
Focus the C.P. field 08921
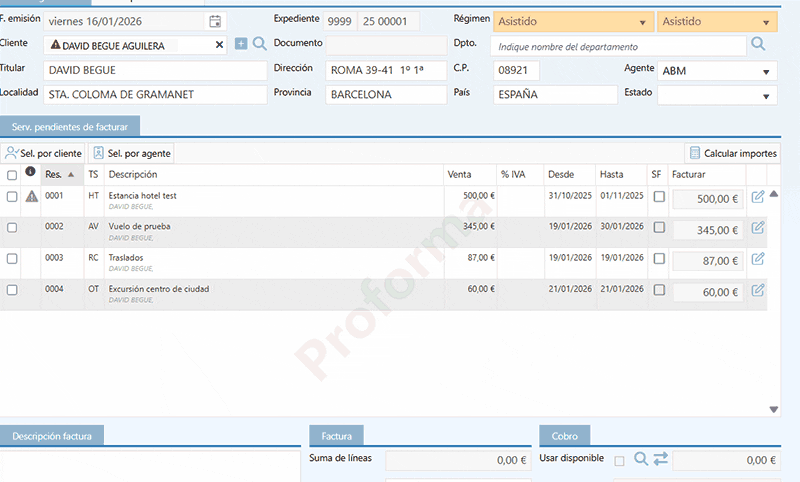click(516, 70)
